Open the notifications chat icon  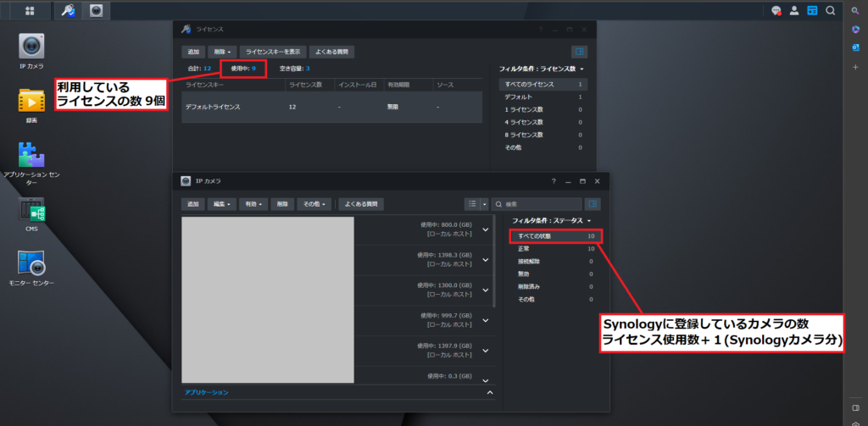click(x=776, y=10)
